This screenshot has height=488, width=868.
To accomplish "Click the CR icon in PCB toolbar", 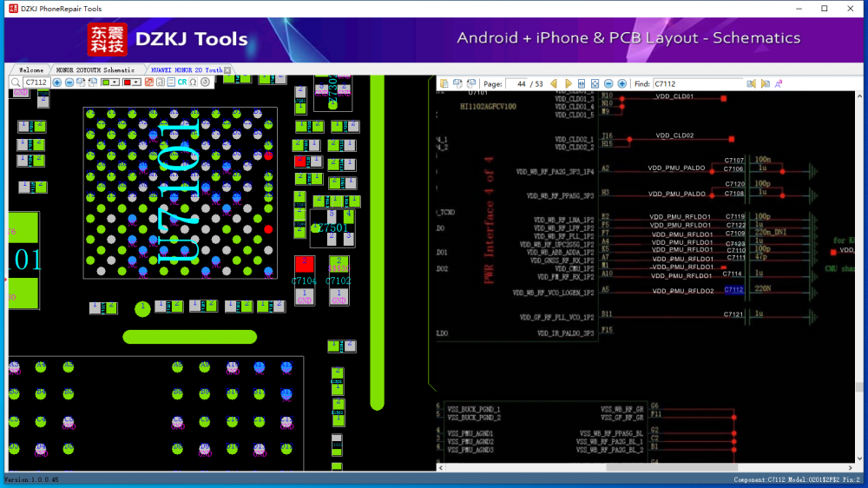I will coord(182,82).
